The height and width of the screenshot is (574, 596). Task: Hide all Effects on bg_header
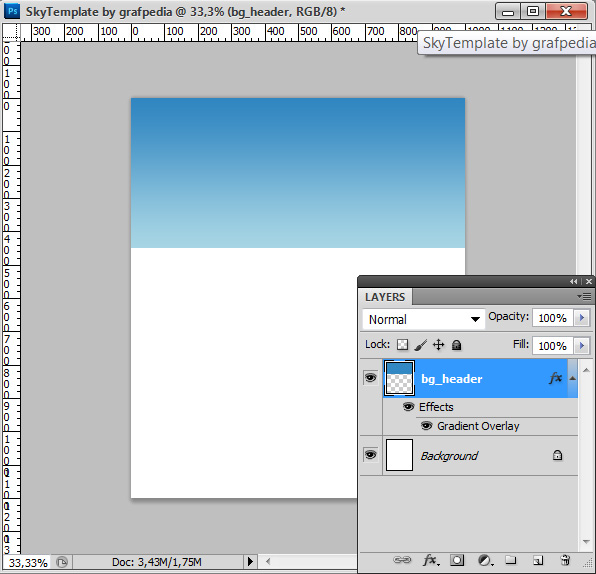pyautogui.click(x=408, y=407)
